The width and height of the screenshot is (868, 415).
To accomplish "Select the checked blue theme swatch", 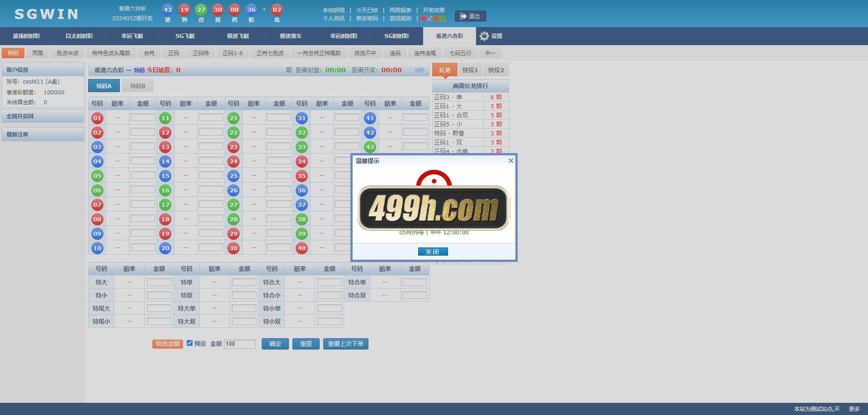I will (430, 19).
